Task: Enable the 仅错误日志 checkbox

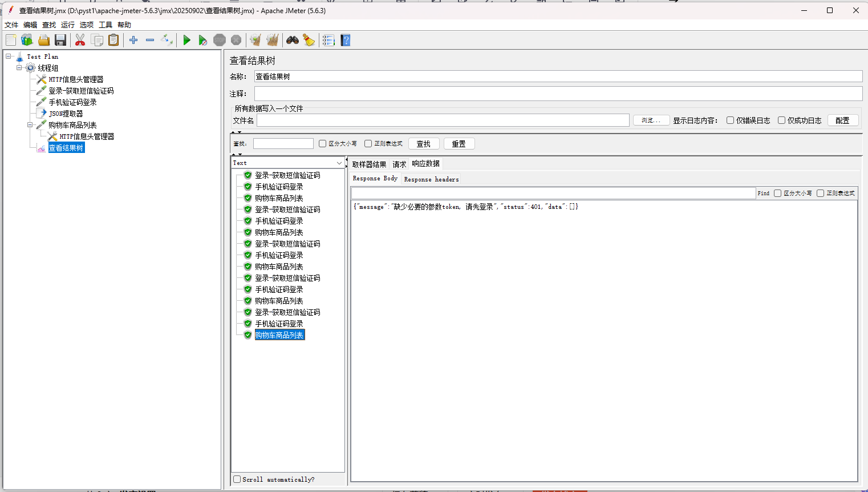Action: tap(730, 120)
